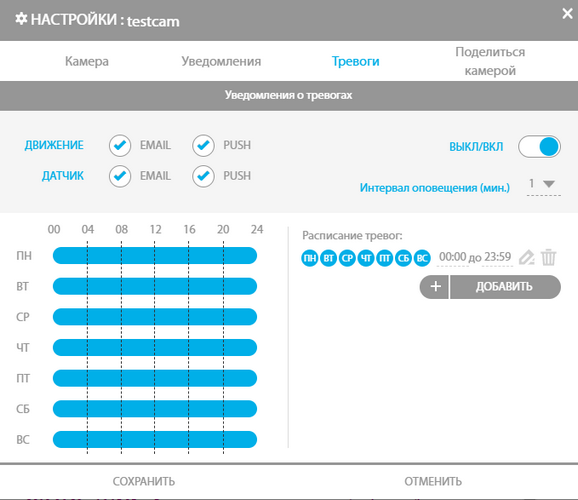Uncheck EMAIL for Движение alerts

(120, 146)
